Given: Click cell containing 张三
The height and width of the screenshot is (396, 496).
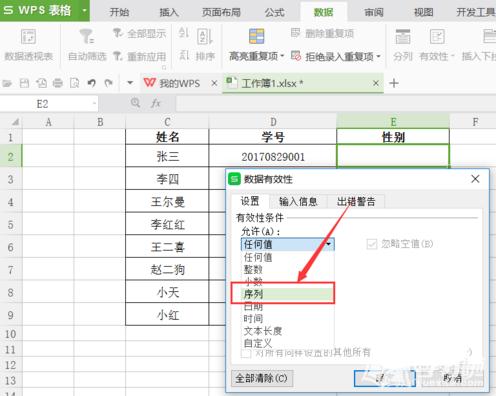Looking at the screenshot, I should pyautogui.click(x=167, y=156).
